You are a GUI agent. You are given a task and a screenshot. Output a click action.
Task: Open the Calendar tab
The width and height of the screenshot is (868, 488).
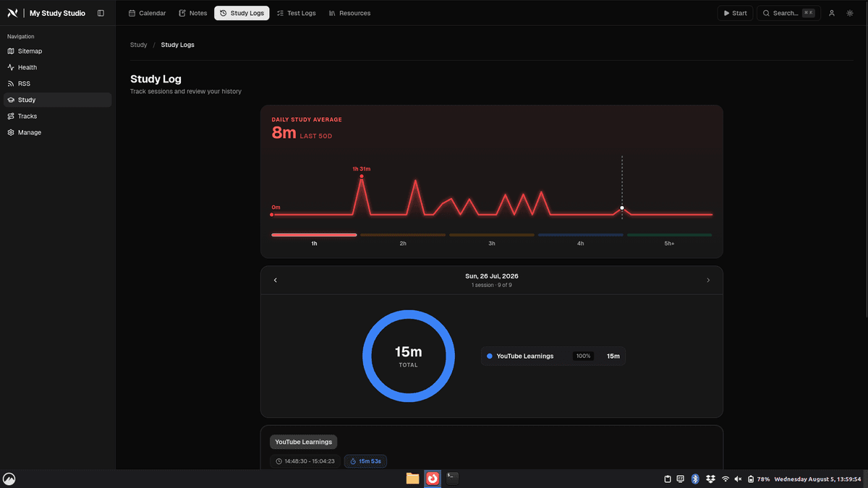pos(147,13)
